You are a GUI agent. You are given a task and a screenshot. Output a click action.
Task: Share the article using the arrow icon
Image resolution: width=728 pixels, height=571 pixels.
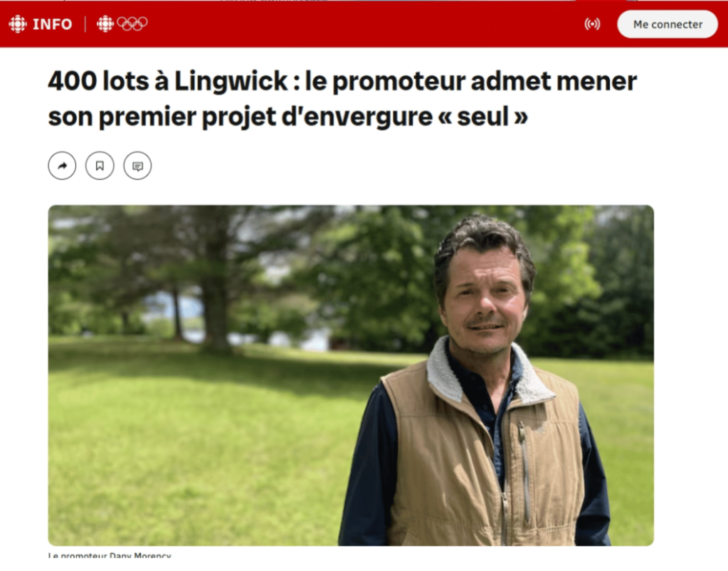[x=62, y=166]
